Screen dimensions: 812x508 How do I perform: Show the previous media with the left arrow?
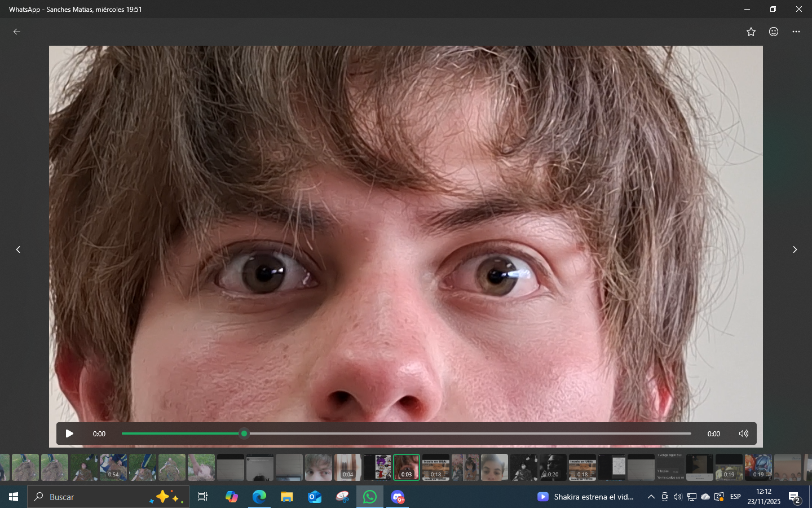[18, 249]
